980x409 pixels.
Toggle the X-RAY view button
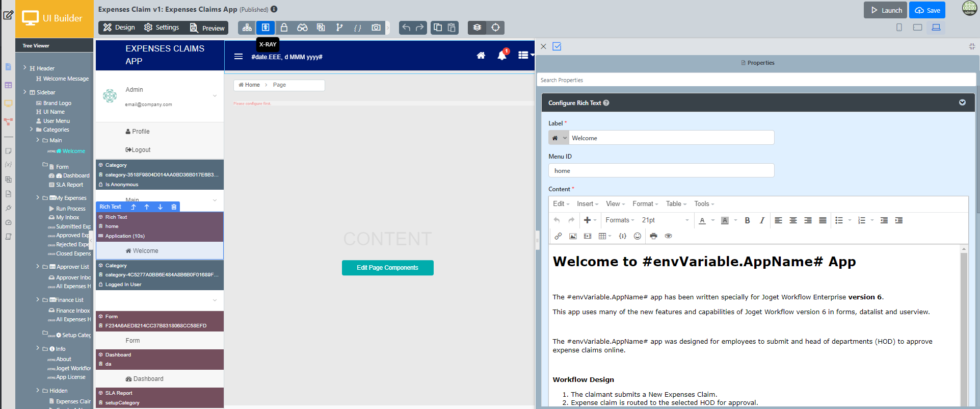[x=266, y=28]
